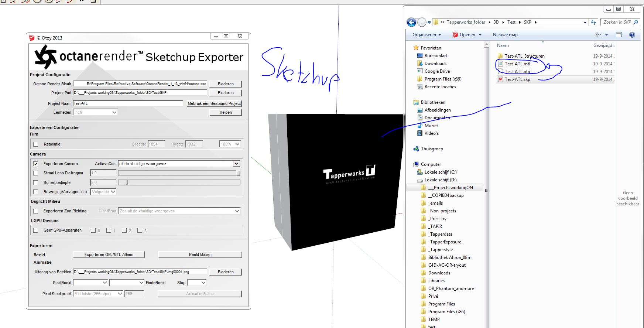Open the Volgende motion blur dropdown
Viewport: 644px width, 328px height.
coord(103,192)
